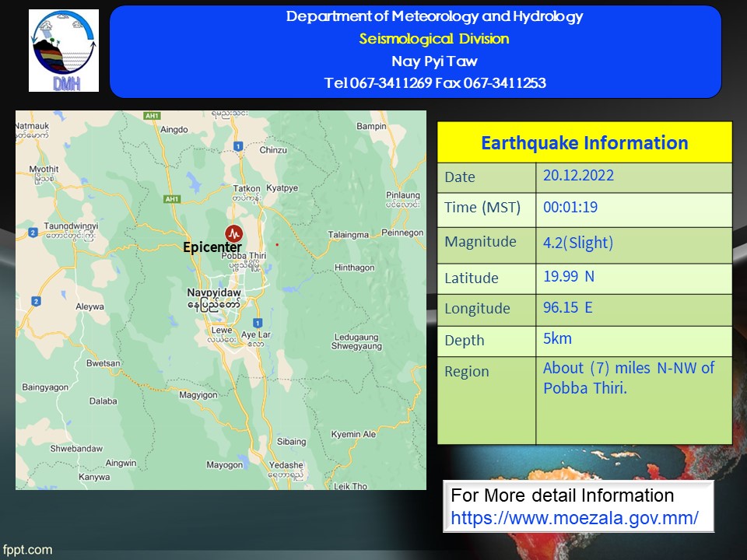Screen dimensions: 747x560
Task: Click the red epicenter seismic marker
Action: 234,233
